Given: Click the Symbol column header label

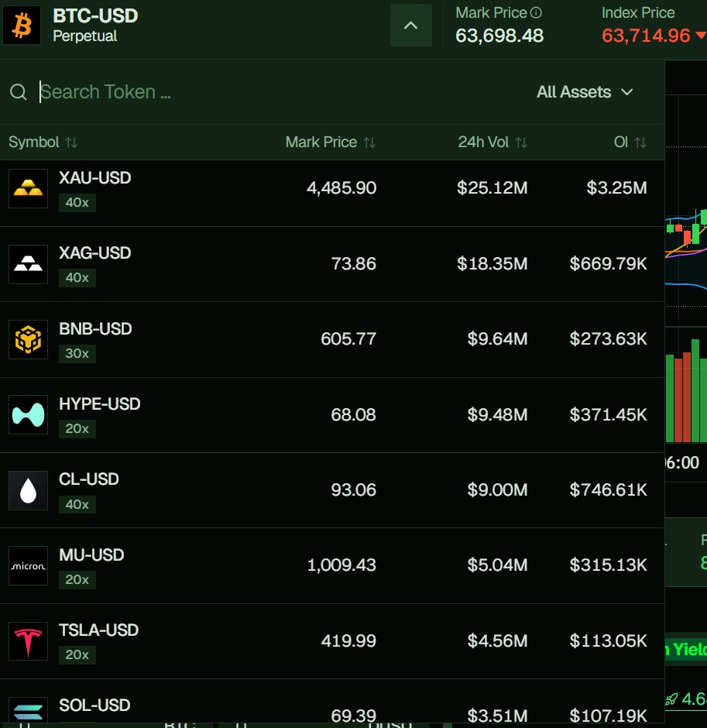Looking at the screenshot, I should [x=34, y=142].
